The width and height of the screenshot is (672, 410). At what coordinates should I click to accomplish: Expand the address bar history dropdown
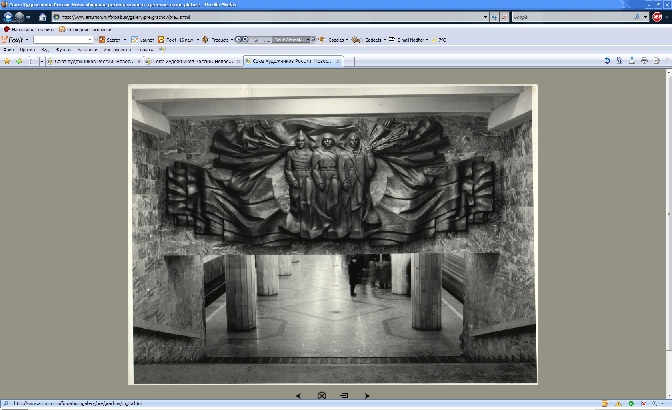coord(485,17)
